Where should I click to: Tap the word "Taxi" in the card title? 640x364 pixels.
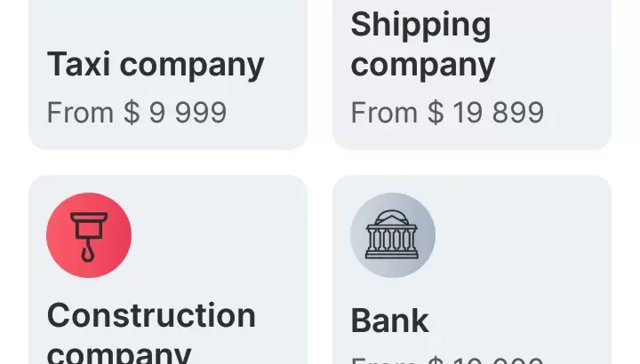point(79,65)
